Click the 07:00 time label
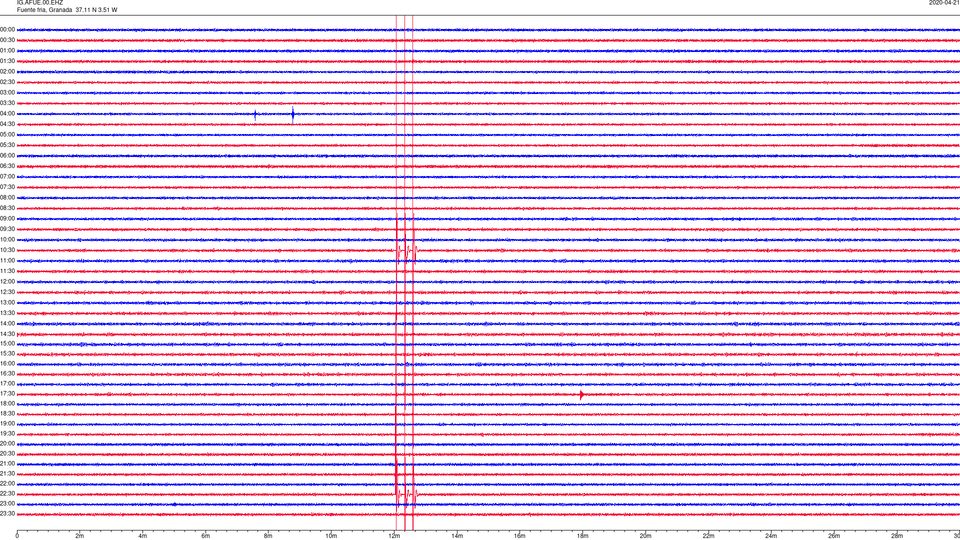This screenshot has width=960, height=540. [7, 176]
